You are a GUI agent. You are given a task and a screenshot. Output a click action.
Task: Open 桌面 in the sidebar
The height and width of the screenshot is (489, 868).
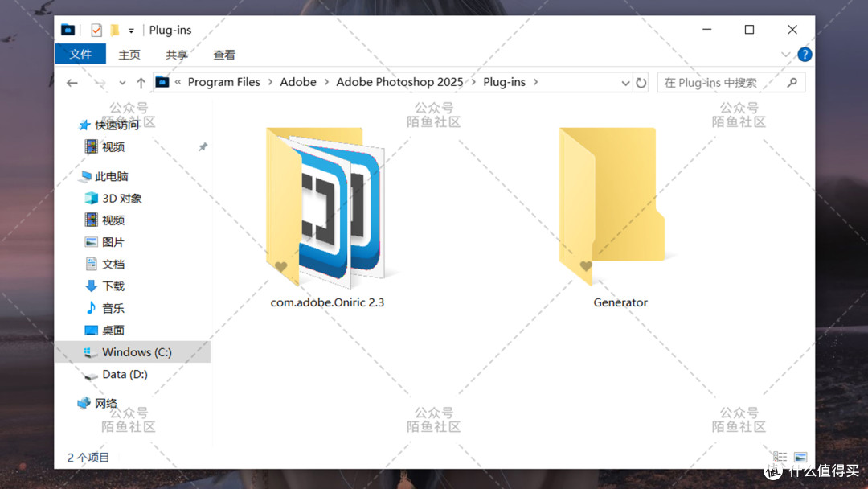tap(113, 330)
